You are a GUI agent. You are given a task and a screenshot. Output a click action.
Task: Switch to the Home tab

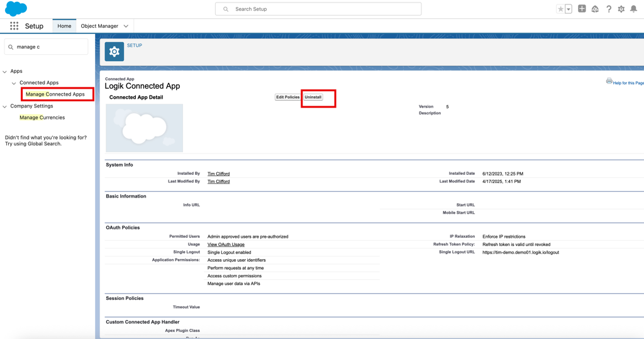point(64,26)
